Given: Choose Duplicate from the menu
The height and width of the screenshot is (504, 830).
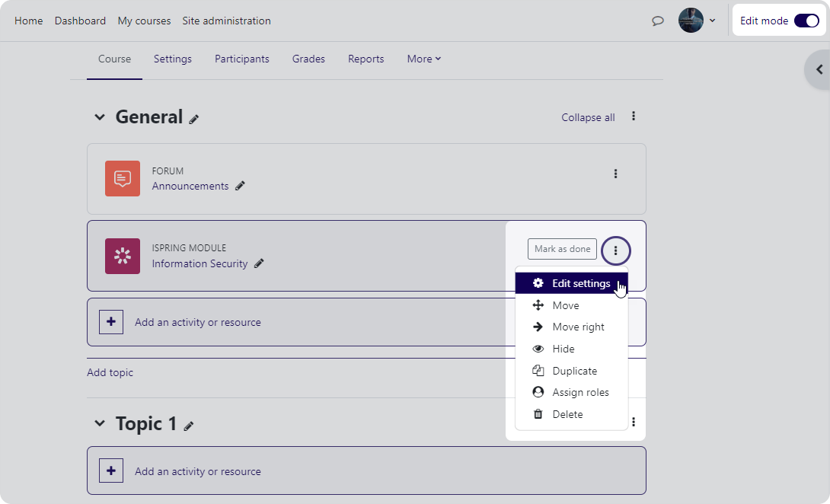Looking at the screenshot, I should [x=572, y=371].
